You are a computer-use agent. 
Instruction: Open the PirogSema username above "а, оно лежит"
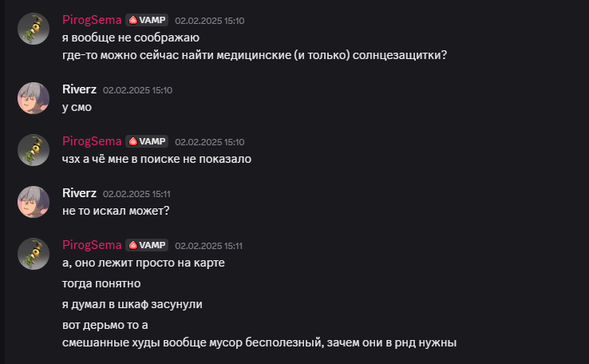[x=92, y=245]
